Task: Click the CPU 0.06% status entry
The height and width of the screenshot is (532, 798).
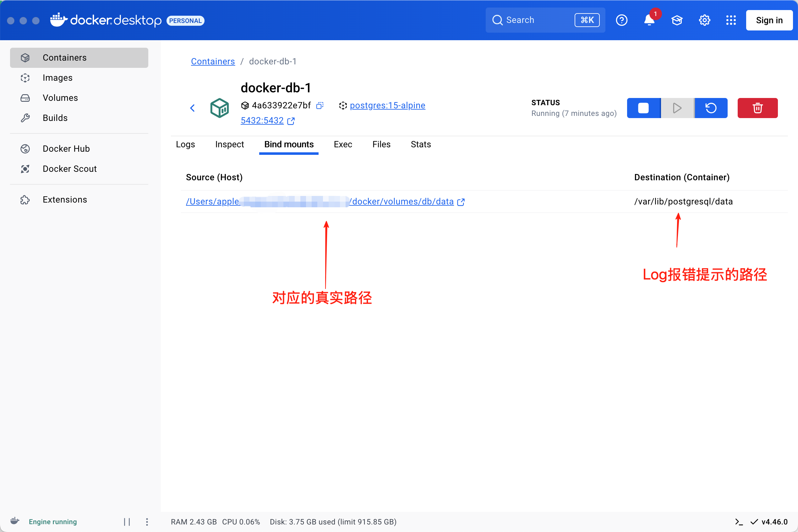Action: [x=241, y=522]
